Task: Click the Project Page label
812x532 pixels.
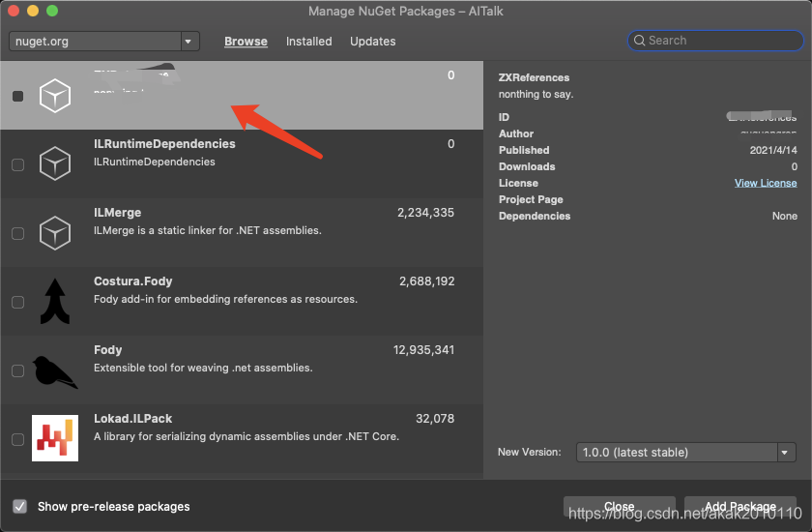Action: pyautogui.click(x=531, y=199)
